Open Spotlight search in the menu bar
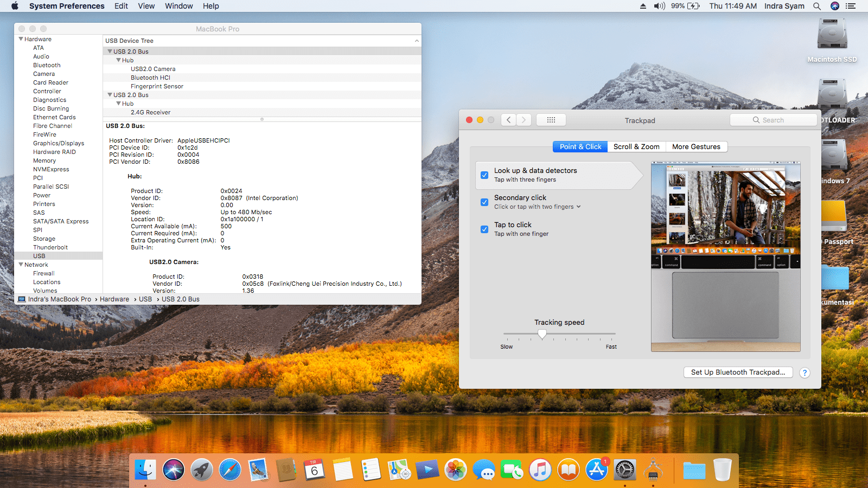Image resolution: width=868 pixels, height=488 pixels. (x=817, y=6)
